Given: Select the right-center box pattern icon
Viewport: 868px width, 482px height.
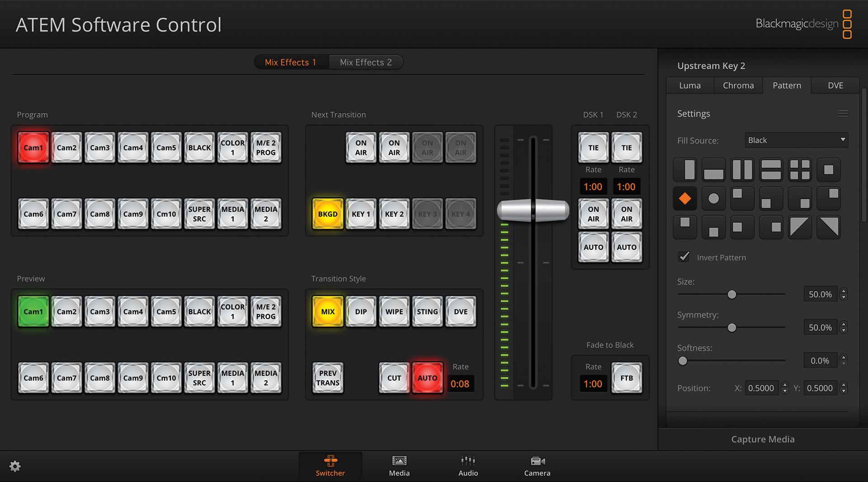Looking at the screenshot, I should 771,227.
